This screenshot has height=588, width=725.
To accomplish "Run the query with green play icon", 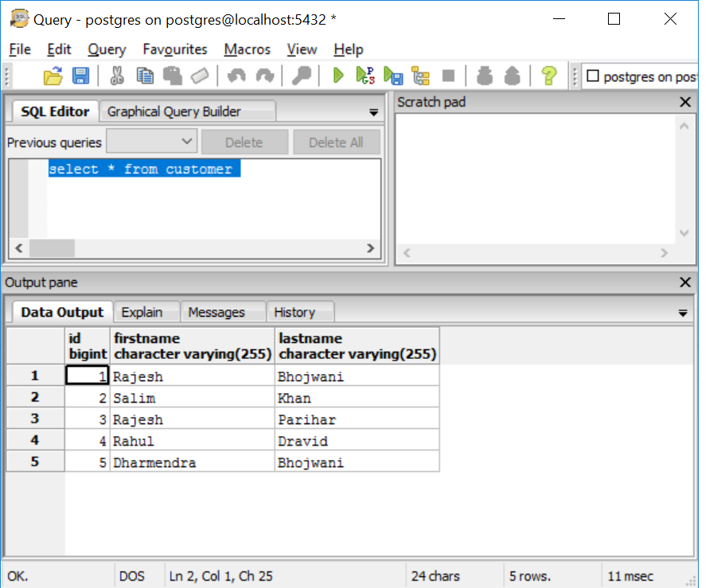I will (x=338, y=76).
